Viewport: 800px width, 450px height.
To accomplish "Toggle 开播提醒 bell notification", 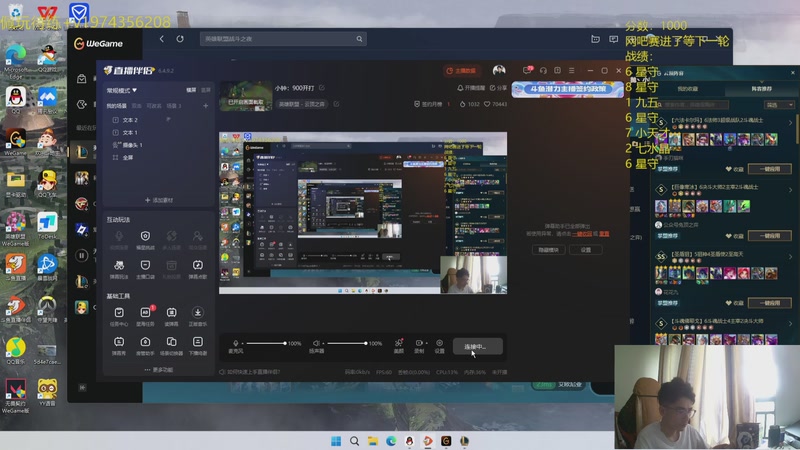I will click(x=471, y=88).
